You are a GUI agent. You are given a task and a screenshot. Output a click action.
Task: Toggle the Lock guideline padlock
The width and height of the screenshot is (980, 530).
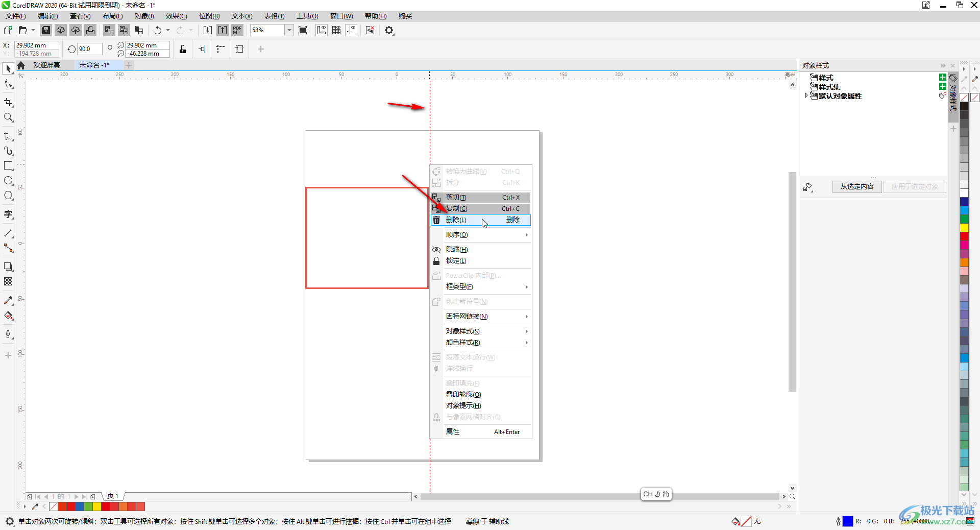pyautogui.click(x=183, y=49)
